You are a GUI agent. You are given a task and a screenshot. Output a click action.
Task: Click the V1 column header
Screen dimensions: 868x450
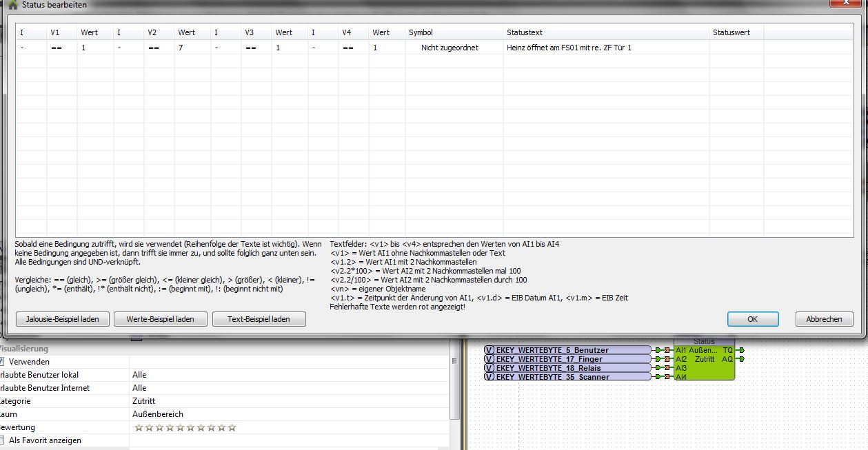61,32
